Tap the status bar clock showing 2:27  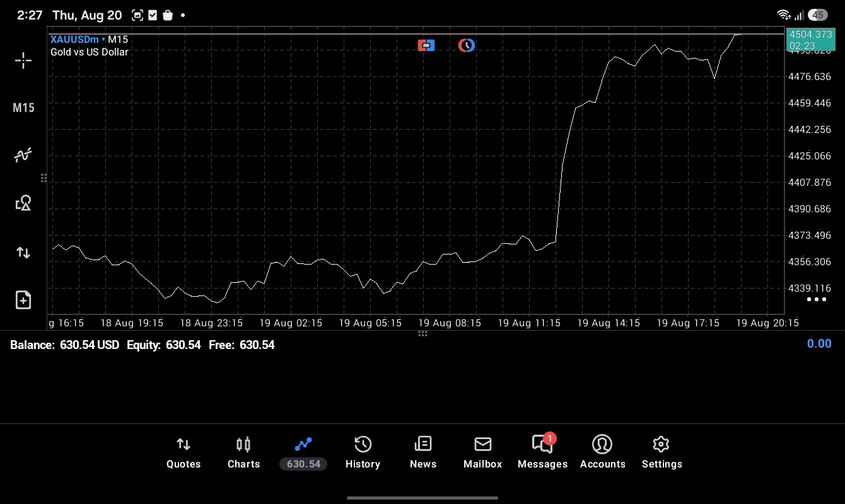coord(30,15)
